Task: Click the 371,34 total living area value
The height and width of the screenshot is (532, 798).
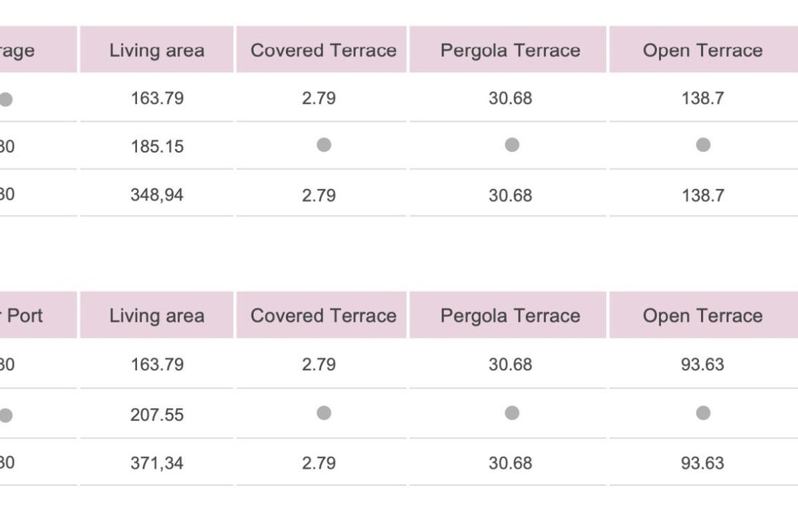Action: click(157, 463)
